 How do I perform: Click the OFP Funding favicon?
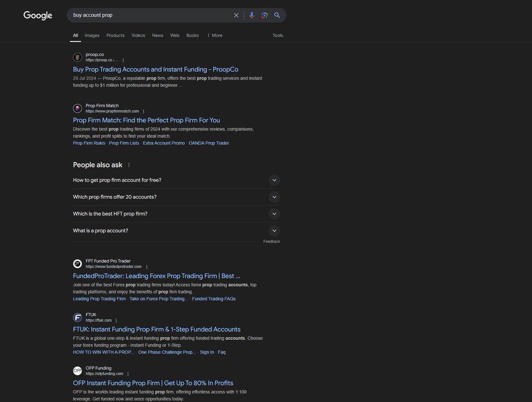coord(78,370)
